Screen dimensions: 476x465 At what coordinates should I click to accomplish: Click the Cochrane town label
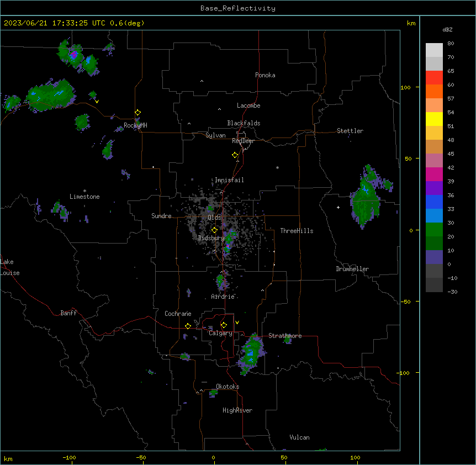click(x=178, y=314)
